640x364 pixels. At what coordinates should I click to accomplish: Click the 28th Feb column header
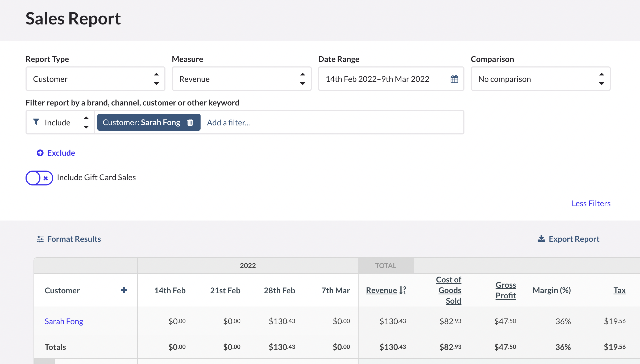click(x=279, y=290)
